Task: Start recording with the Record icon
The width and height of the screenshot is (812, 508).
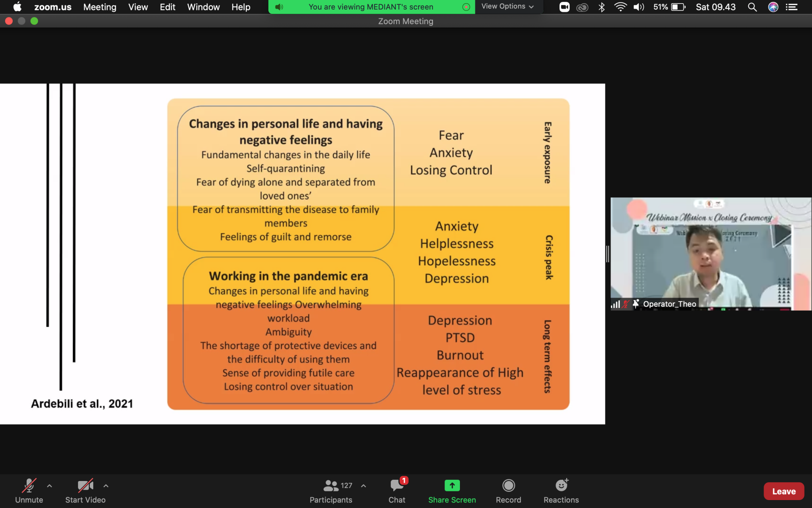Action: 508,486
